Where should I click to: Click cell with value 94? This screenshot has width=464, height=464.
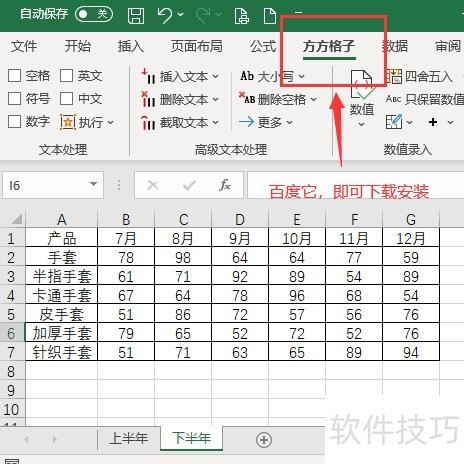[411, 352]
